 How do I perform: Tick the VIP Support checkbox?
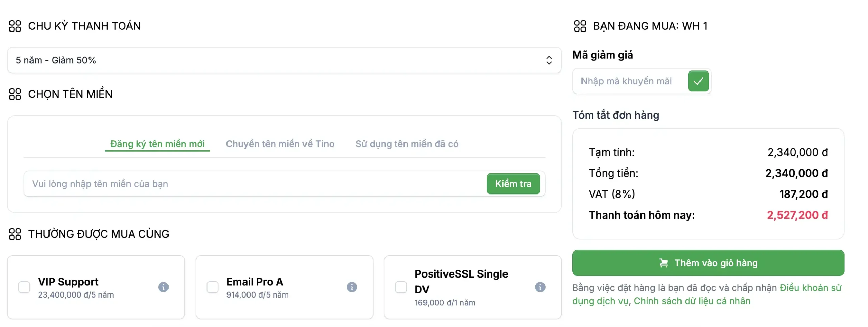pyautogui.click(x=24, y=287)
